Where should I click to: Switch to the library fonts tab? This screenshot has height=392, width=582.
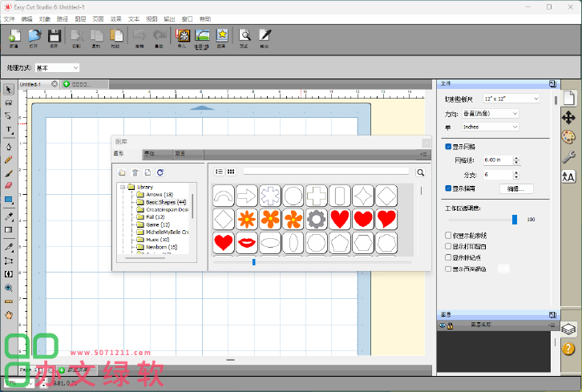(157, 154)
